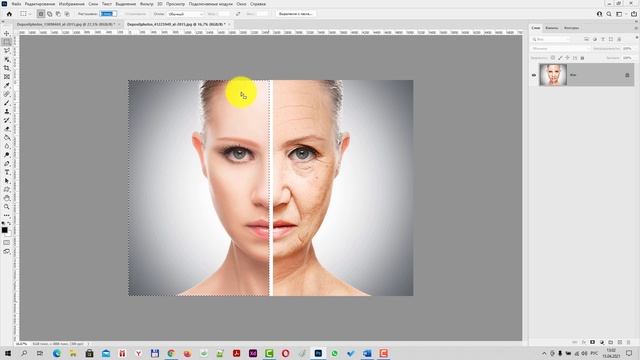640x360 pixels.
Task: Click the Feather input field
Action: [x=109, y=14]
